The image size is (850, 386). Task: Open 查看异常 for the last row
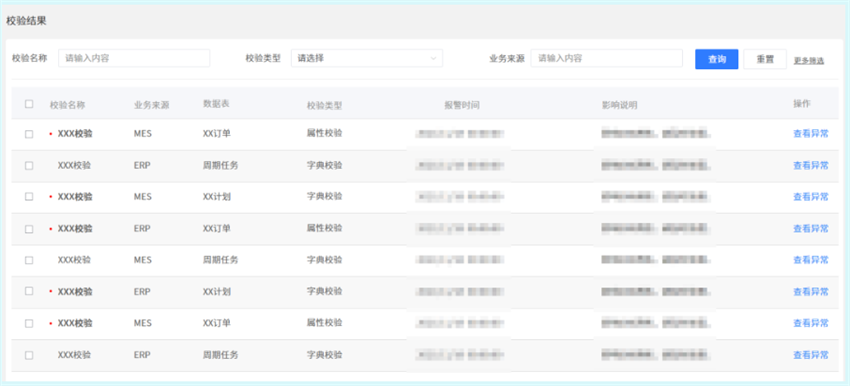811,355
